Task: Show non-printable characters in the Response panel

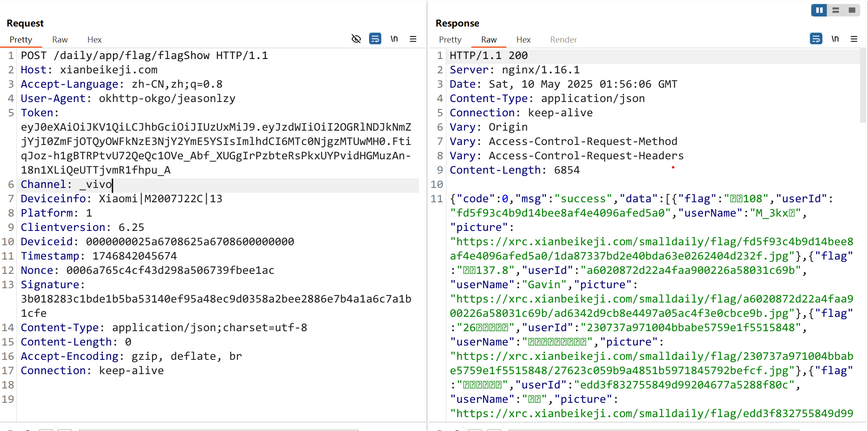Action: (x=835, y=39)
